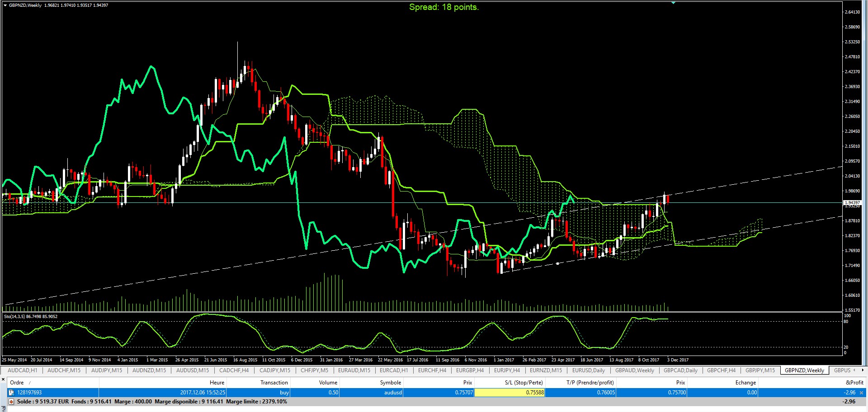Switch to the AUDCHF,M15 chart tab
The image size is (868, 412).
pos(64,370)
